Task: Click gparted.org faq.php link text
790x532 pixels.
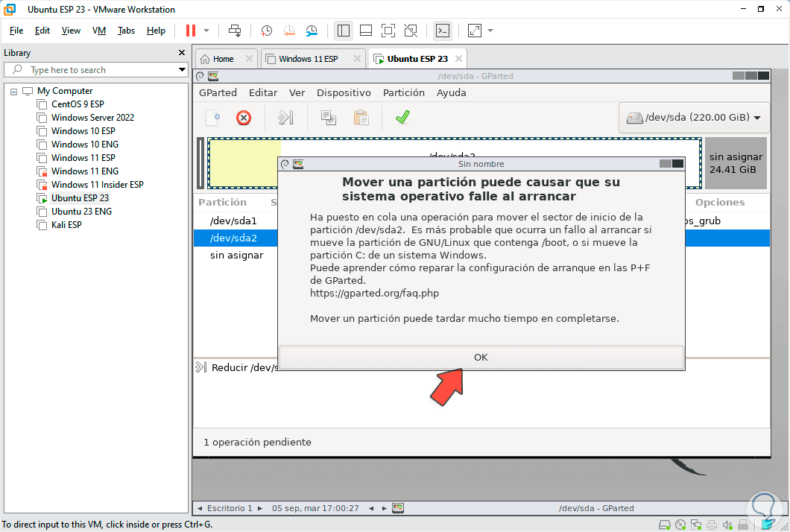Action: (x=374, y=294)
